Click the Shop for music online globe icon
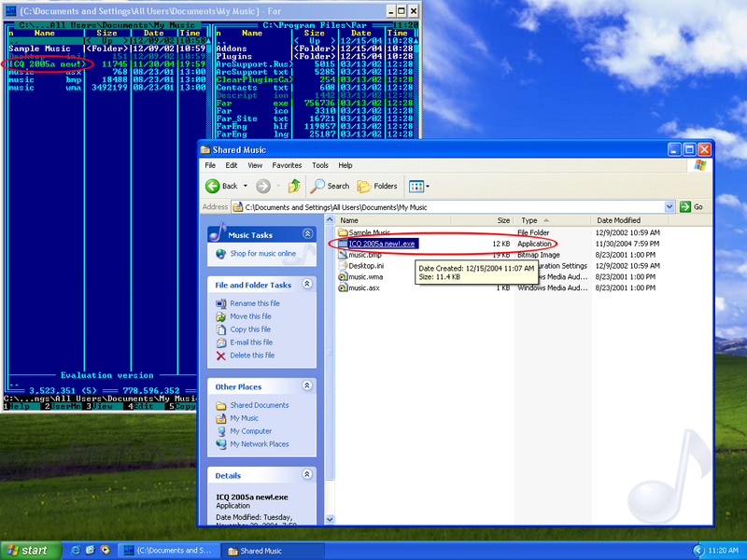This screenshot has height=560, width=747. 220,254
